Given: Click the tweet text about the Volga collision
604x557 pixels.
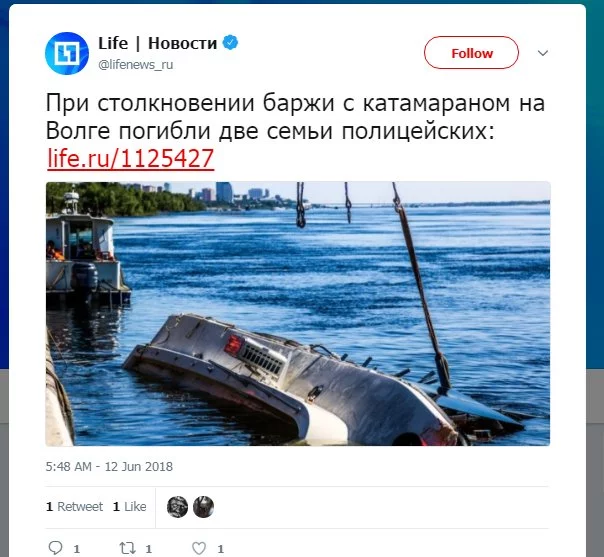Looking at the screenshot, I should point(295,117).
